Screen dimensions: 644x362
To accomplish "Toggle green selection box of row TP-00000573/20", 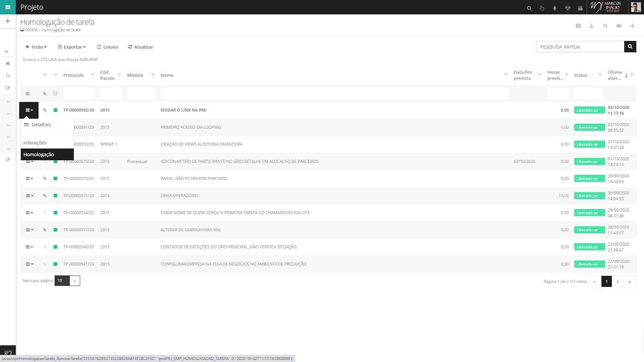I will pyautogui.click(x=56, y=179).
